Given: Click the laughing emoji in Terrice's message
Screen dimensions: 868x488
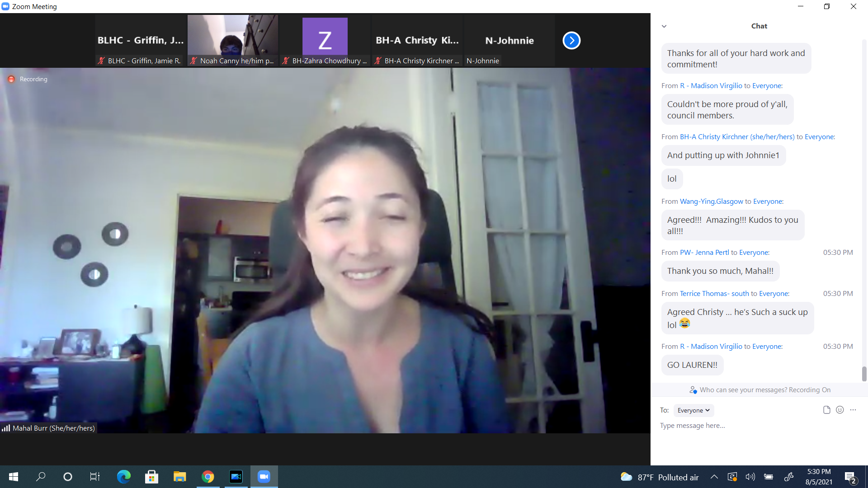Looking at the screenshot, I should 684,323.
